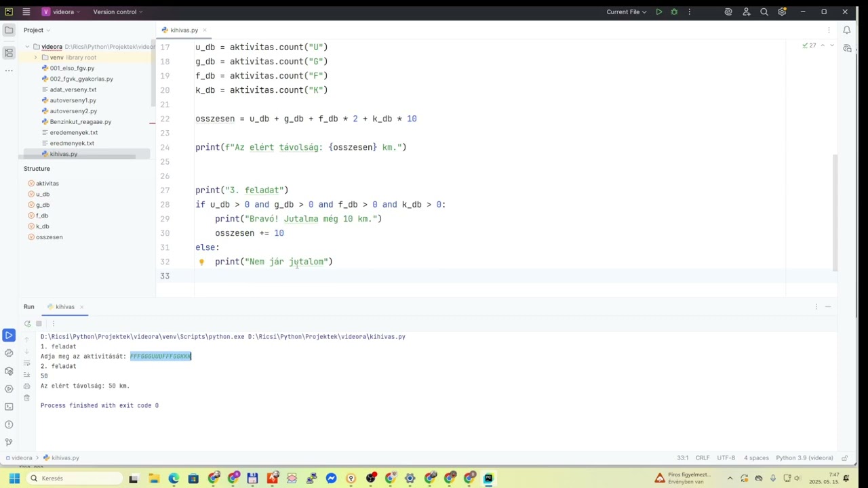Open Windows Start button on taskbar
The height and width of the screenshot is (488, 868).
14,479
